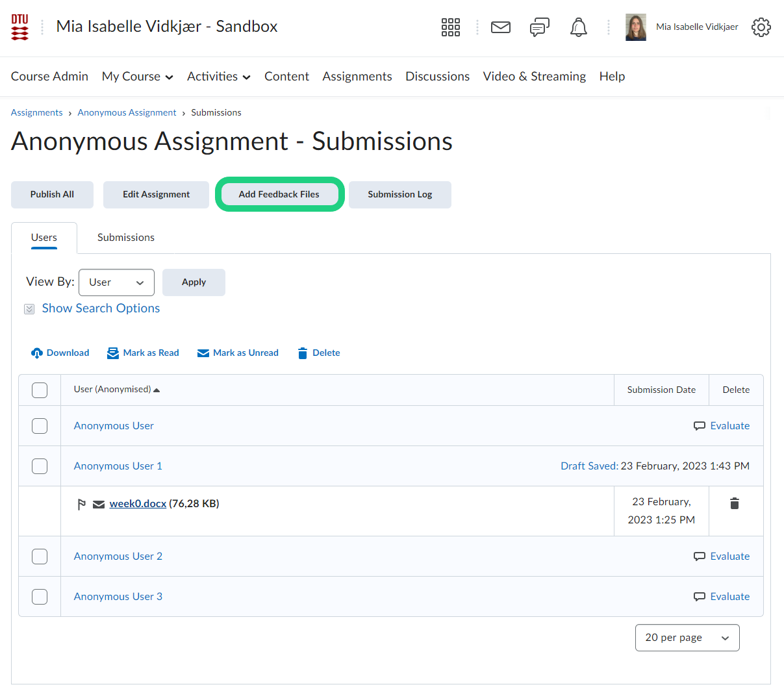
Task: Click the Add Feedback Files button
Action: click(279, 194)
